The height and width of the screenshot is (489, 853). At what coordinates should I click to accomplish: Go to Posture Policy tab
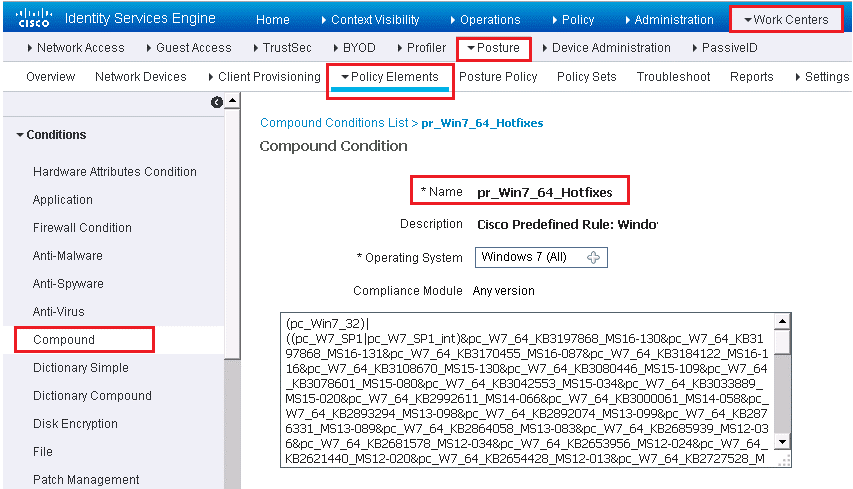pyautogui.click(x=498, y=77)
